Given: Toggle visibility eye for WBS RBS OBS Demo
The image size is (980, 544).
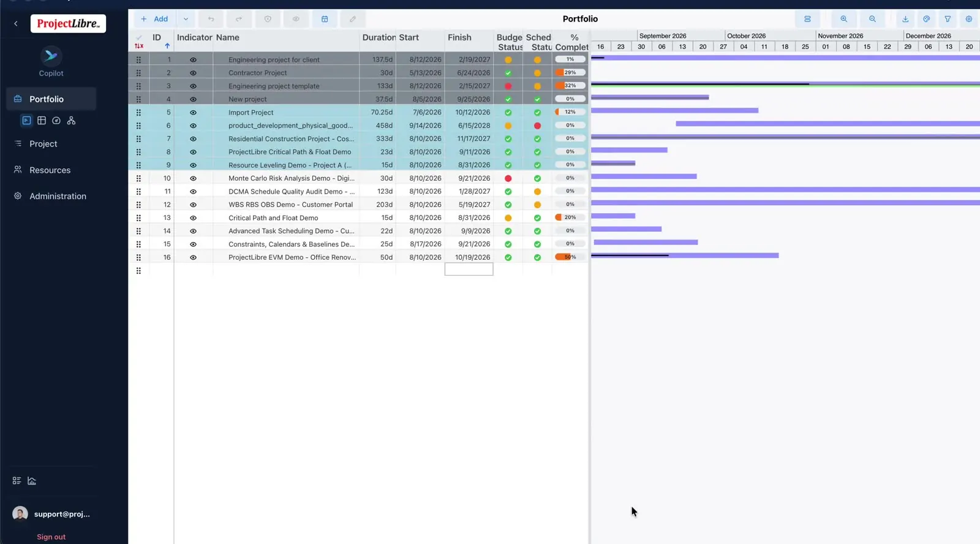Looking at the screenshot, I should pyautogui.click(x=193, y=205).
